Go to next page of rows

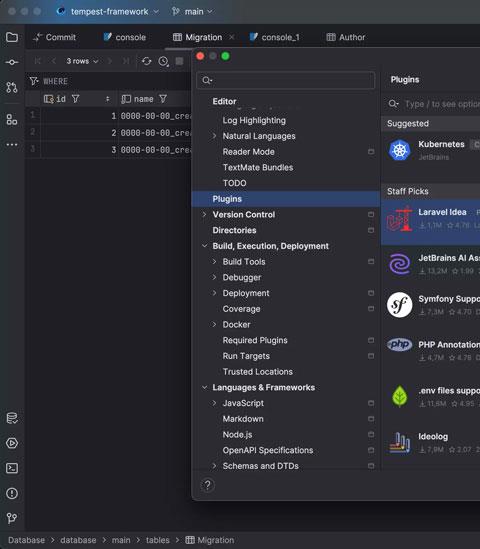110,61
